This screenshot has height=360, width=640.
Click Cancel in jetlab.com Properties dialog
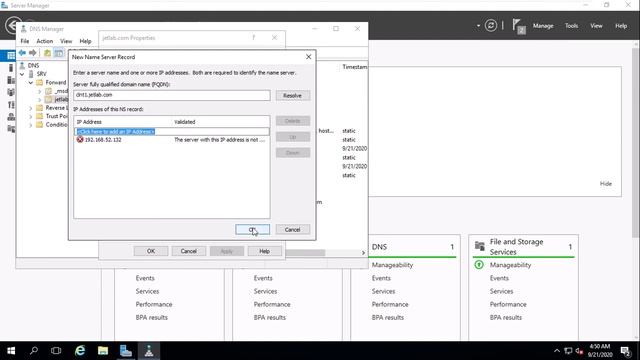tap(189, 251)
